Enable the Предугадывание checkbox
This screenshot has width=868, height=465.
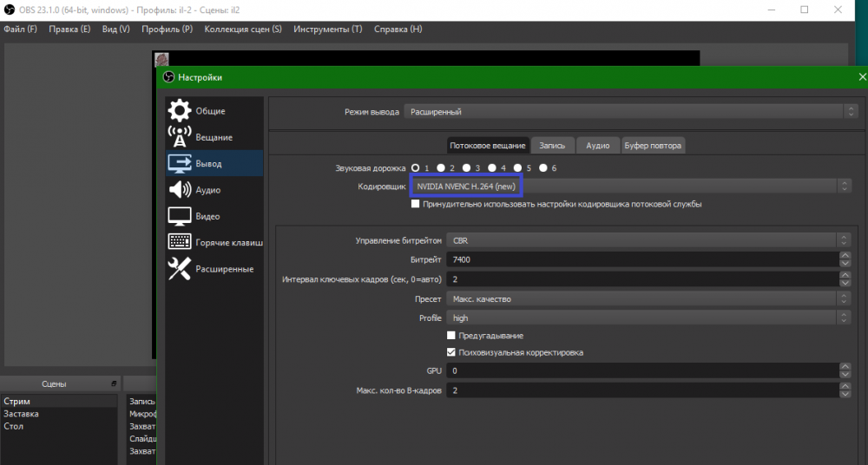(x=450, y=336)
